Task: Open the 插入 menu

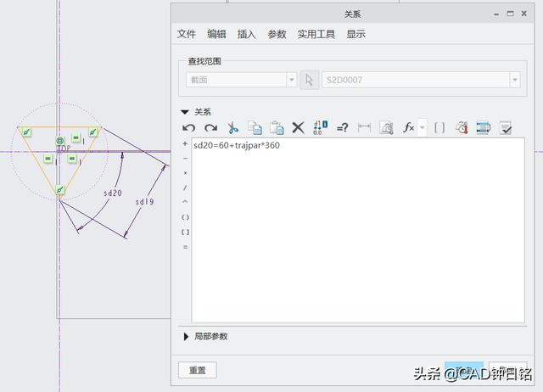Action: click(247, 34)
